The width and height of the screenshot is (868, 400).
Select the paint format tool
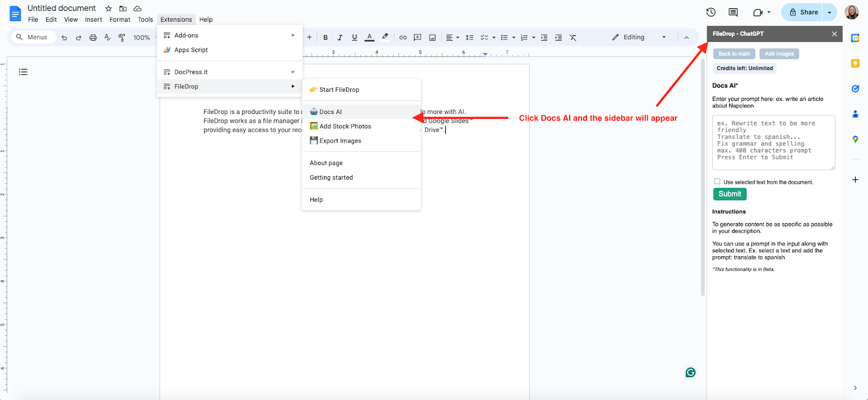[x=122, y=37]
